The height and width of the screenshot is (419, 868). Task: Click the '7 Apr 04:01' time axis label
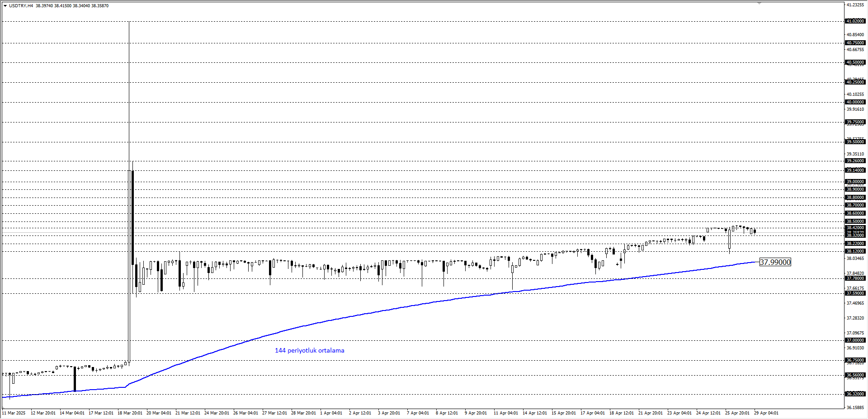click(x=418, y=413)
